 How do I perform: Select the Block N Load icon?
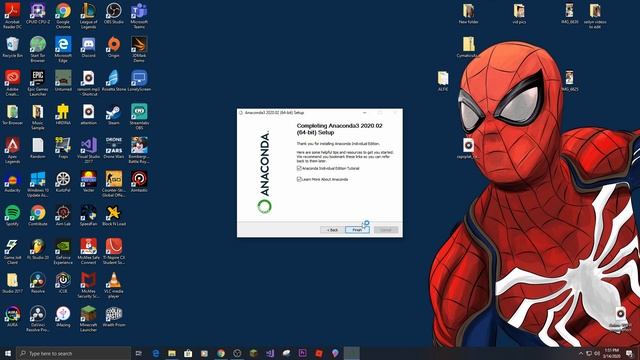[113, 215]
